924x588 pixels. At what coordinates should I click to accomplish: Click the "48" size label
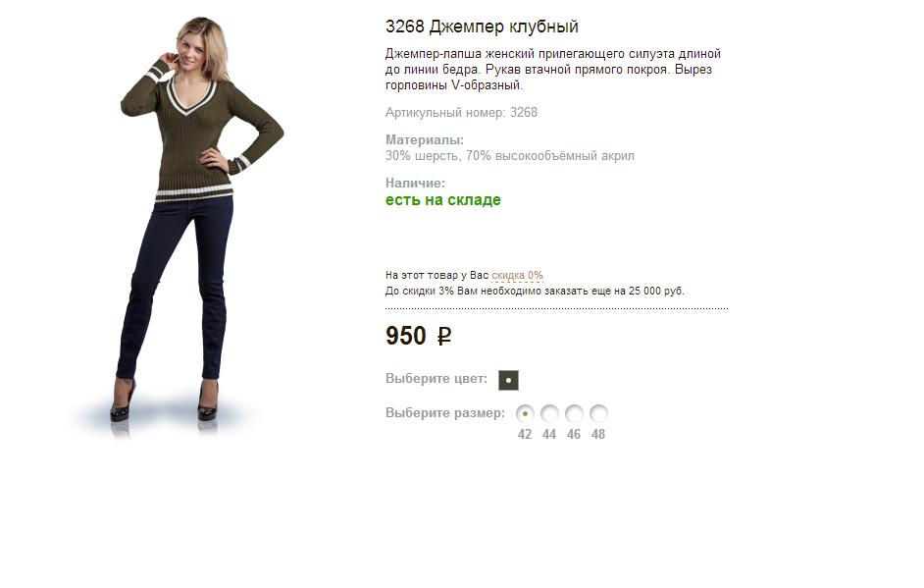(598, 435)
